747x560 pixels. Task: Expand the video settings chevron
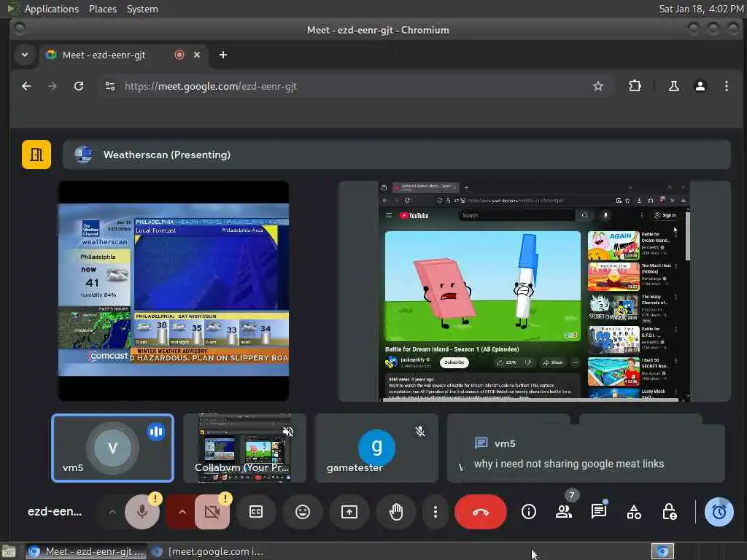click(x=182, y=512)
